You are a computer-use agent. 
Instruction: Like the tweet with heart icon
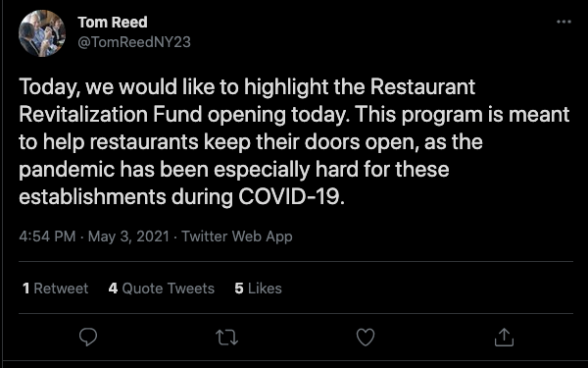click(x=366, y=337)
